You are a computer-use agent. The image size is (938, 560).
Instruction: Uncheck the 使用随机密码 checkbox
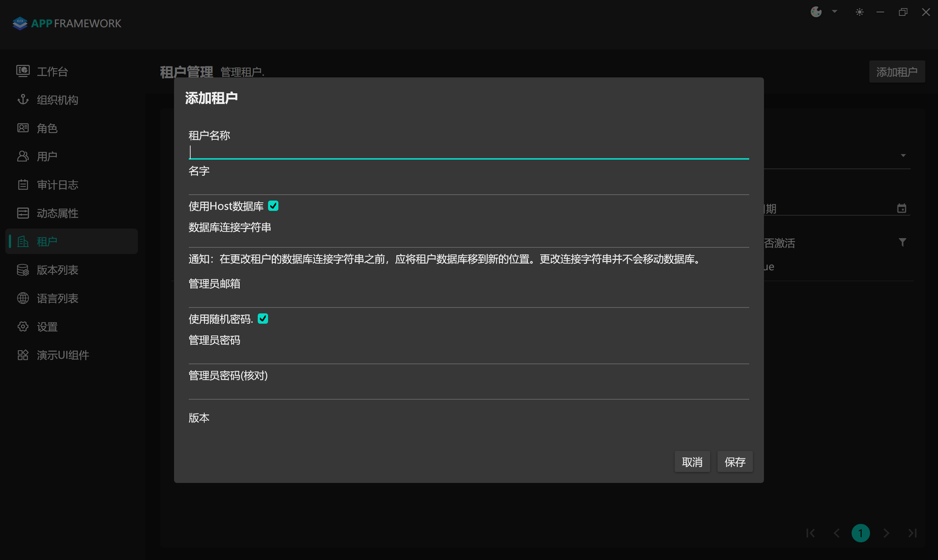pos(263,319)
